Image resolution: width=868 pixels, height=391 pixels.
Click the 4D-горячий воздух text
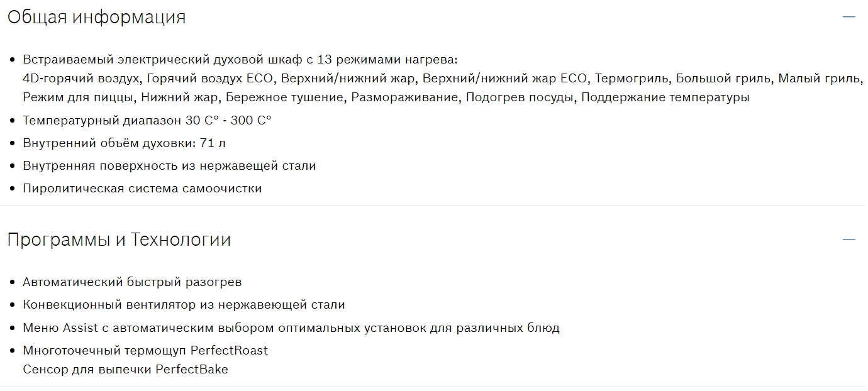click(x=82, y=79)
